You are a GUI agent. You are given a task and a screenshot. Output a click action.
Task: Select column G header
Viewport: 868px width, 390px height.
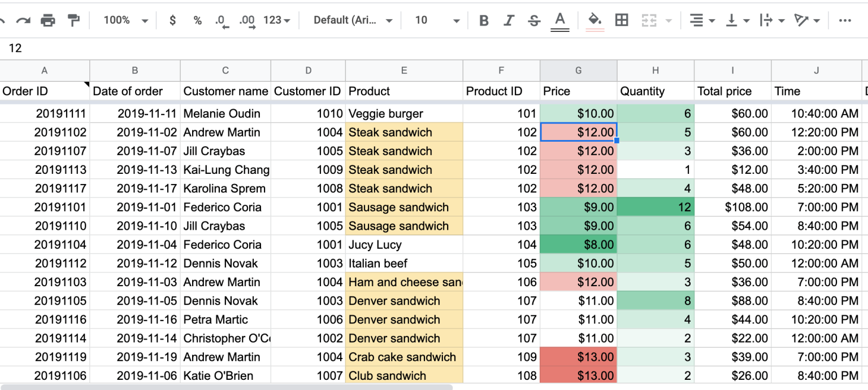click(x=578, y=70)
